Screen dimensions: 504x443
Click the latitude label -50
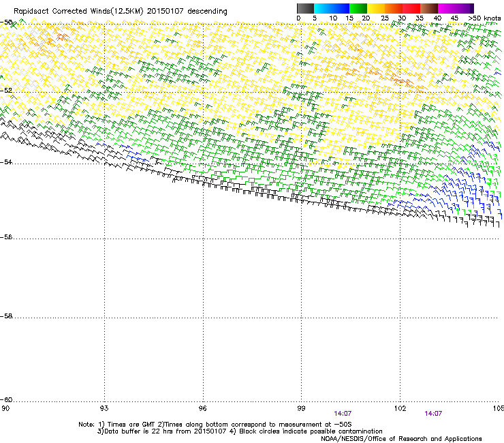(6, 22)
